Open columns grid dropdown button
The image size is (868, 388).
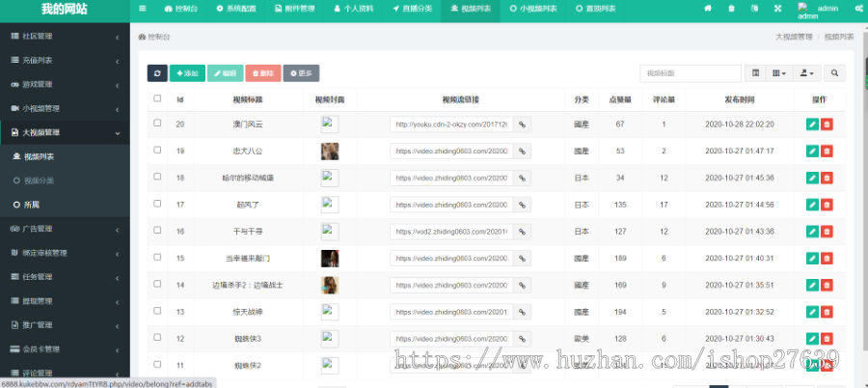(x=779, y=73)
